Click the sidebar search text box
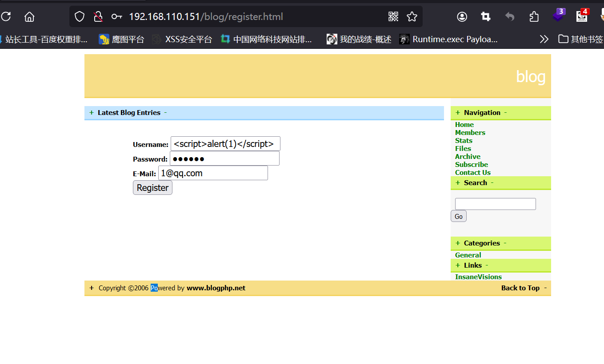This screenshot has width=604, height=364. click(x=496, y=204)
